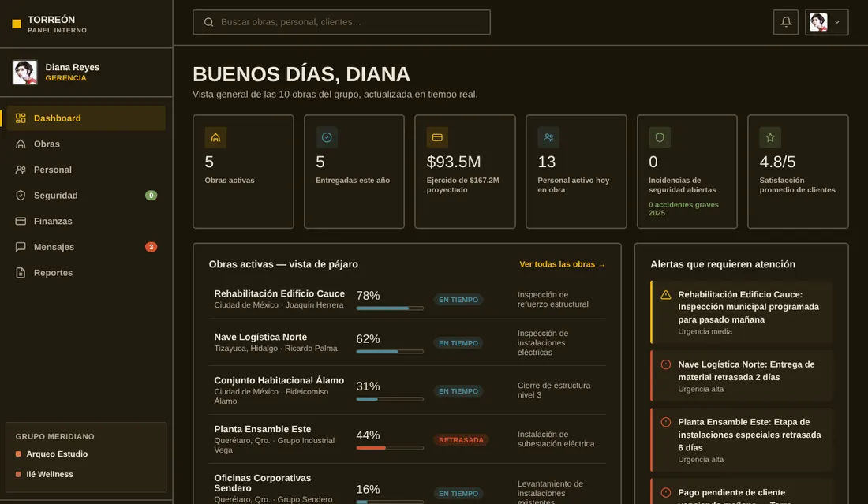Click the 62% progress bar for Nave Logística
Screen dimensions: 868x504
point(390,351)
